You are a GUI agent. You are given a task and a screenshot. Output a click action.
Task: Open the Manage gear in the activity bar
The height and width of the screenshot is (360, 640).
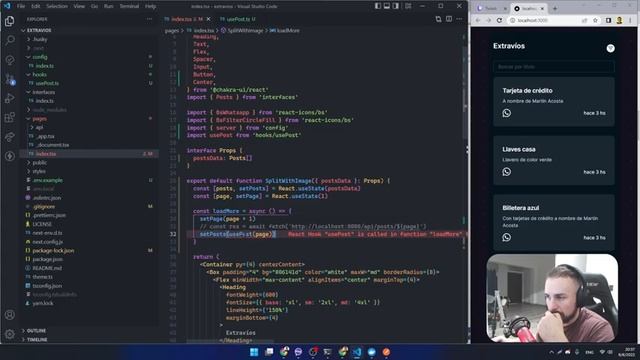(10, 334)
